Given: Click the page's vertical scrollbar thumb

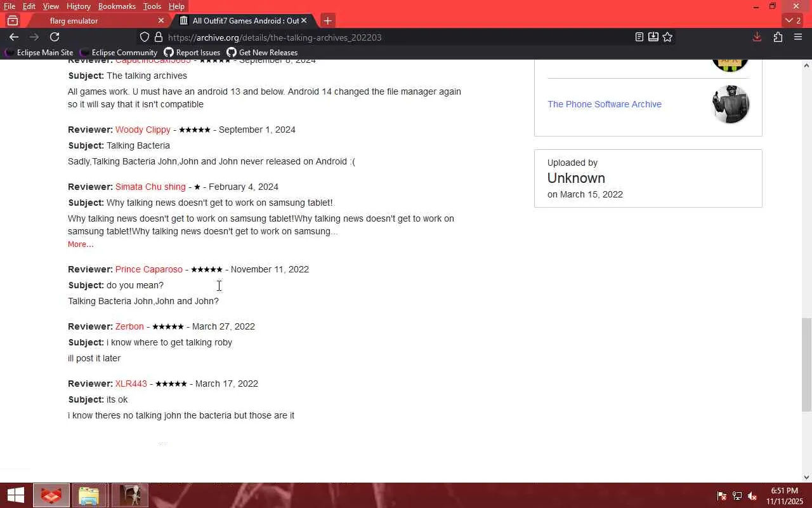Looking at the screenshot, I should [807, 364].
